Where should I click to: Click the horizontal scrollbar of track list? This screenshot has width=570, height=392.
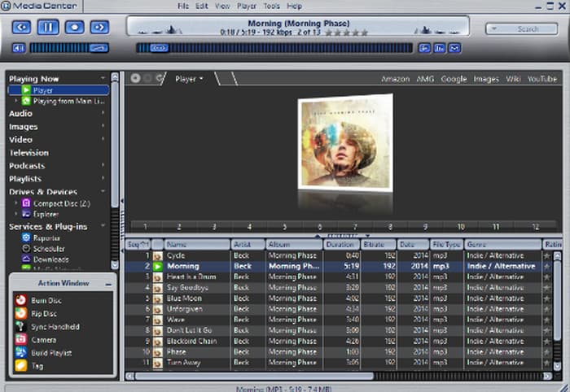[x=254, y=376]
